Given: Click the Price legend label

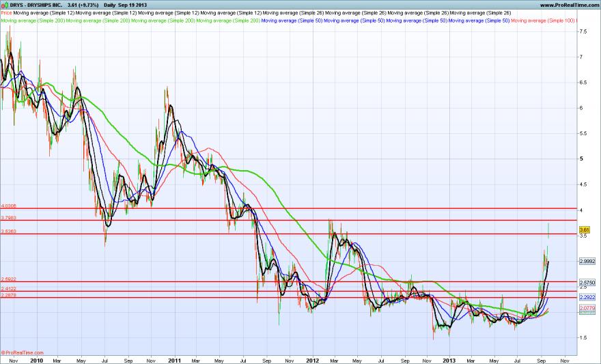Looking at the screenshot, I should [7, 13].
